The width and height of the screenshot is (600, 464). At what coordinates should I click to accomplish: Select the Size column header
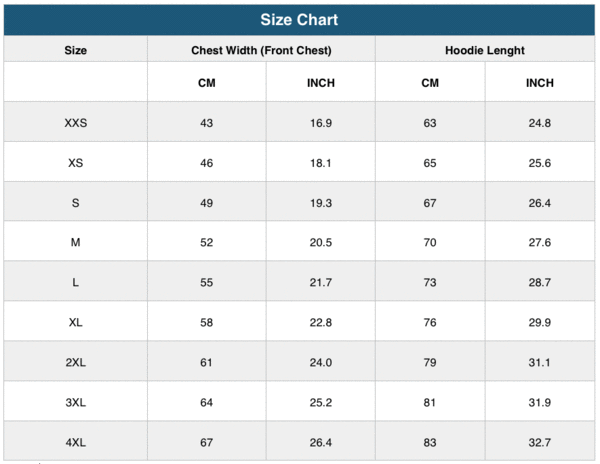[x=75, y=50]
